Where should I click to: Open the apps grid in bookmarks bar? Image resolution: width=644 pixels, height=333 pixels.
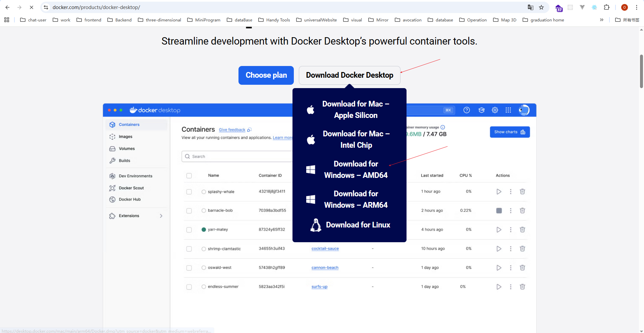7,20
